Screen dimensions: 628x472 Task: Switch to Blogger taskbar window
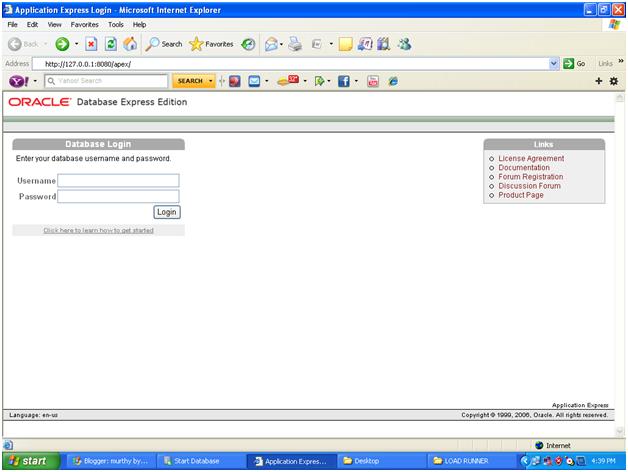coord(111,461)
